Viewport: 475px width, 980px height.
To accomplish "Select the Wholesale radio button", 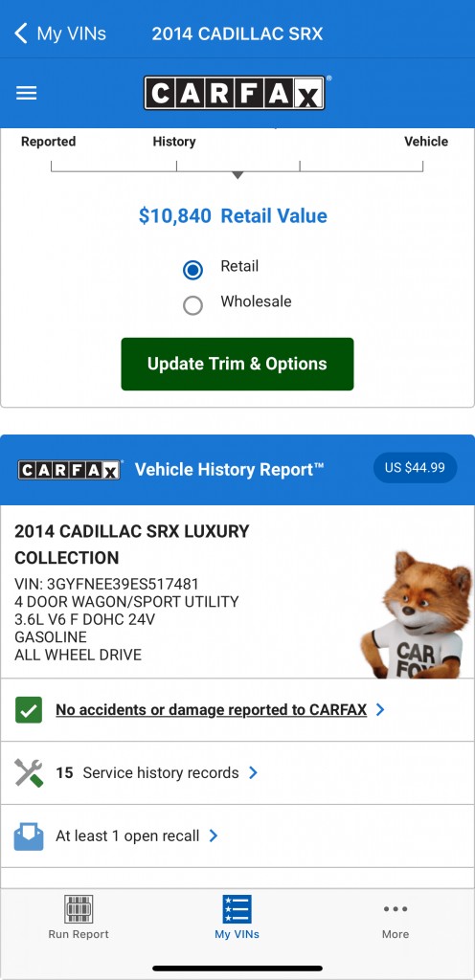I will coord(192,305).
